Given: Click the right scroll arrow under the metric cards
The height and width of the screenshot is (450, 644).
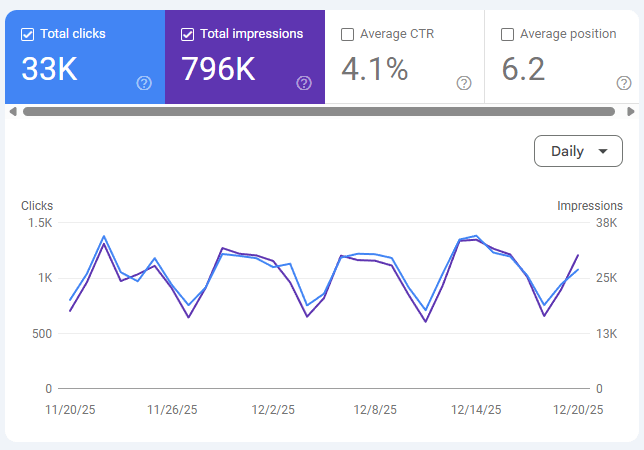Looking at the screenshot, I should point(631,111).
